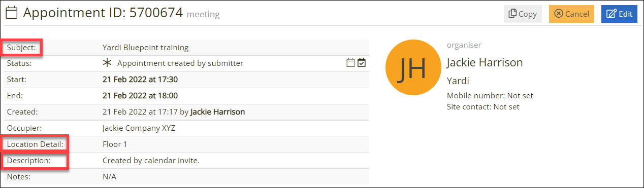644x188 pixels.
Task: Click the Yardi Bluepoint training subject text
Action: click(145, 48)
